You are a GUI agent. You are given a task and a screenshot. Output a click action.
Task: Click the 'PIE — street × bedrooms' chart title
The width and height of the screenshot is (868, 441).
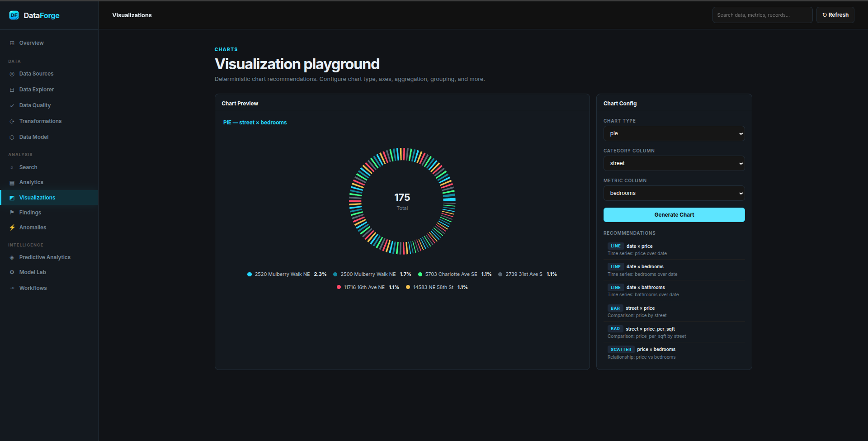tap(255, 123)
